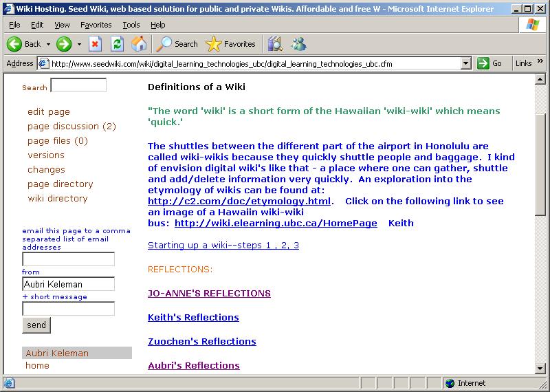Image resolution: width=550 pixels, height=392 pixels.
Task: Click the IE icon in the title bar
Action: 9,9
